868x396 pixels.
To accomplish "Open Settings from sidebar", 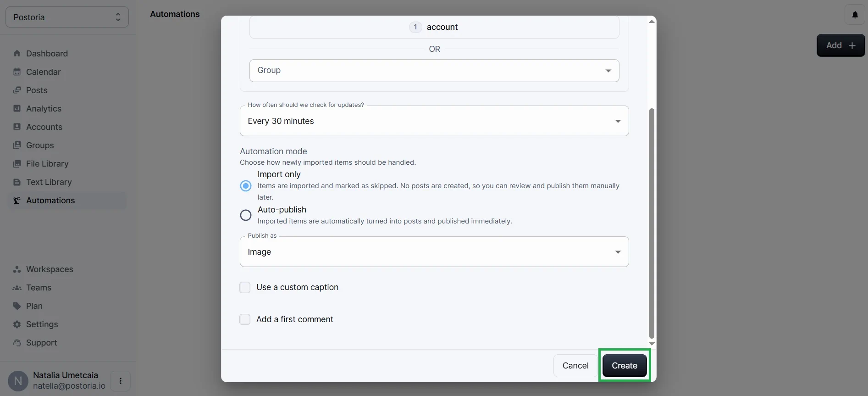I will pos(67,324).
